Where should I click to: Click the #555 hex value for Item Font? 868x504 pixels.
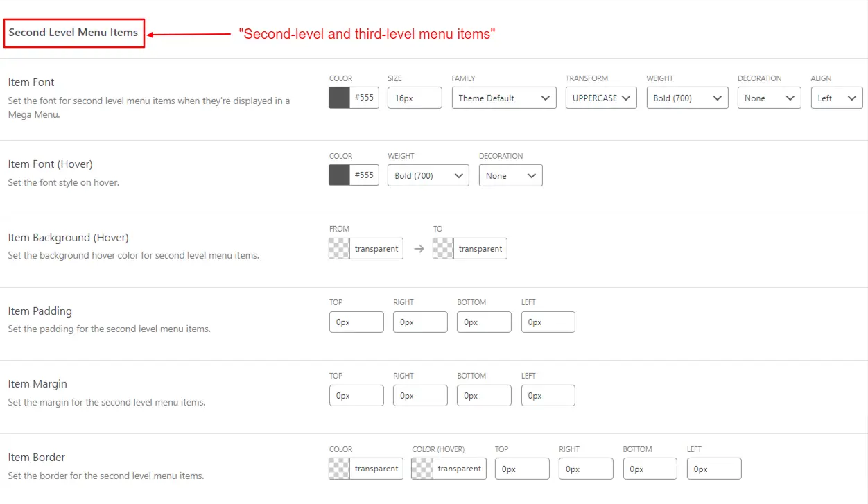(x=364, y=98)
